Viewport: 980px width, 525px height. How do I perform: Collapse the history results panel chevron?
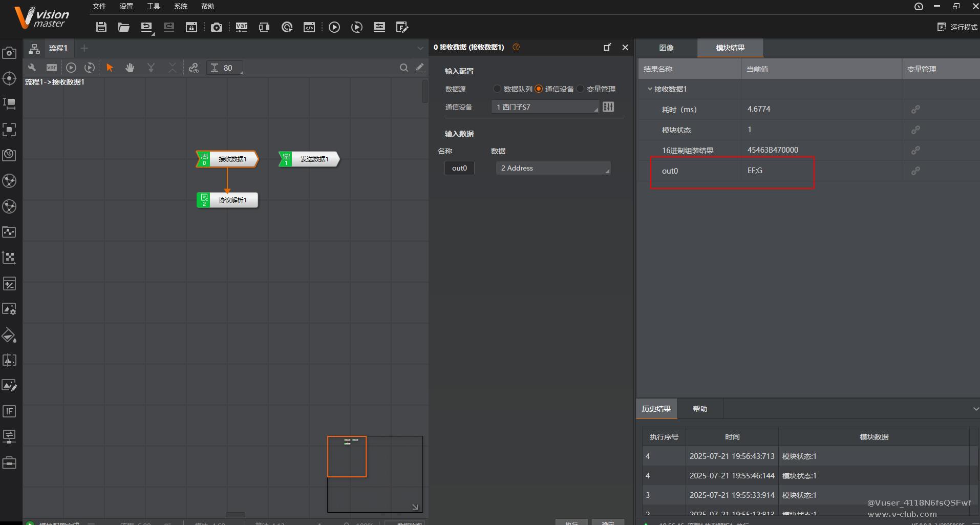tap(975, 409)
